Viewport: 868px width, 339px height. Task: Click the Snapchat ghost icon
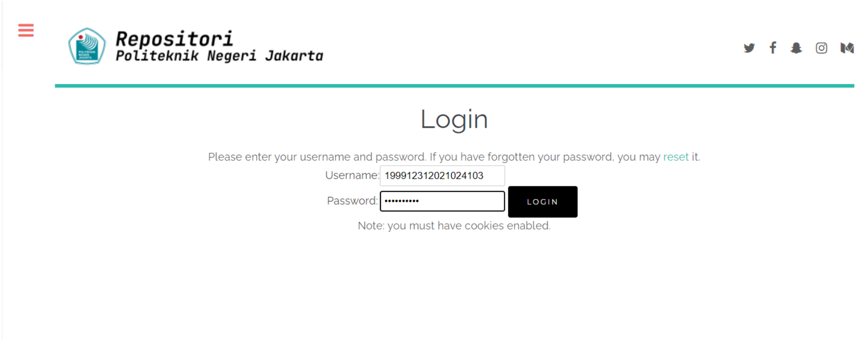coord(796,48)
